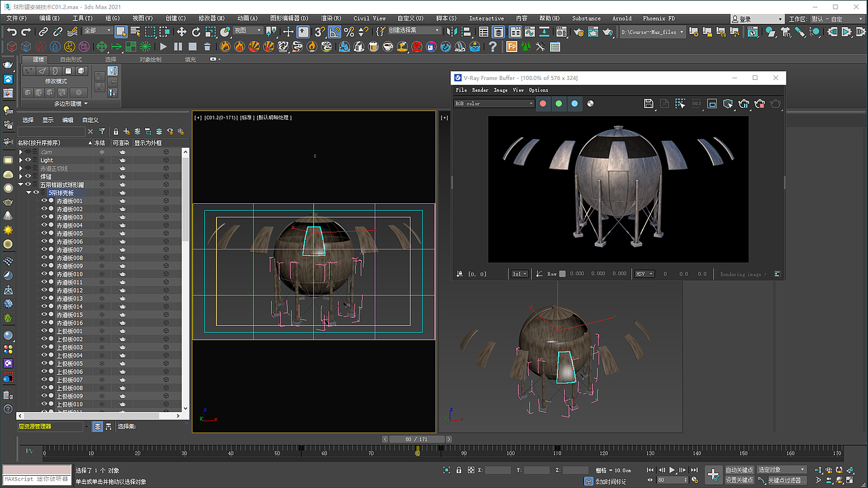Open the 渲染(R) menu
Screen dimensions: 868x488
tap(331, 18)
